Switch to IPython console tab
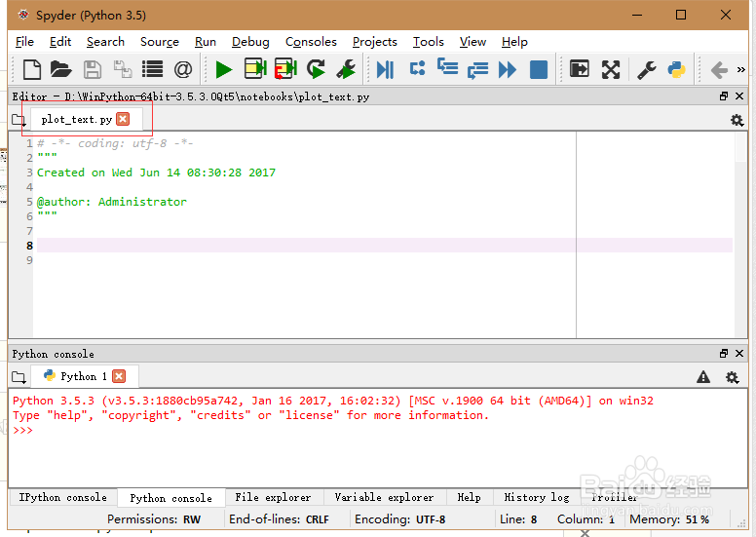 click(x=62, y=497)
